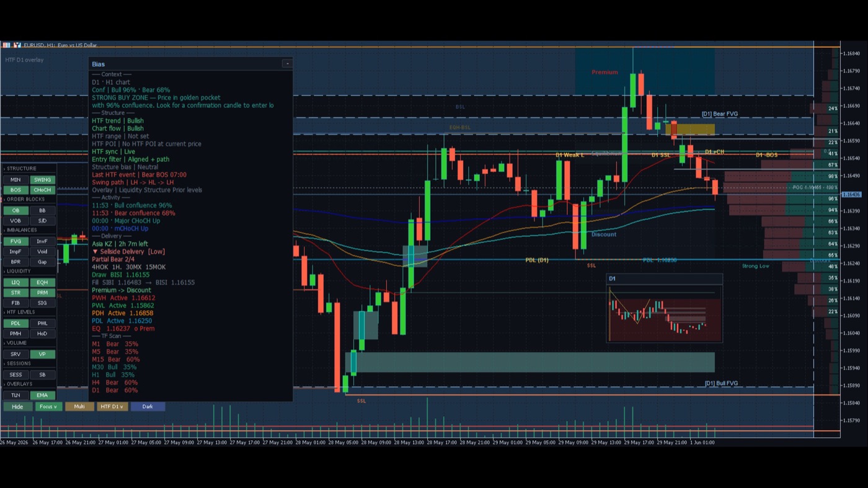Disable the EQH button
The height and width of the screenshot is (488, 868).
pyautogui.click(x=42, y=282)
